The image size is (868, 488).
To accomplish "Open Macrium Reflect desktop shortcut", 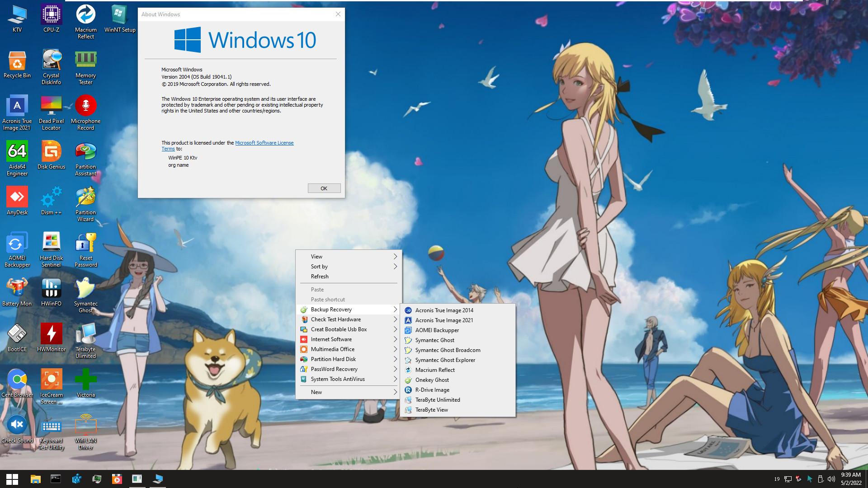I will [85, 22].
